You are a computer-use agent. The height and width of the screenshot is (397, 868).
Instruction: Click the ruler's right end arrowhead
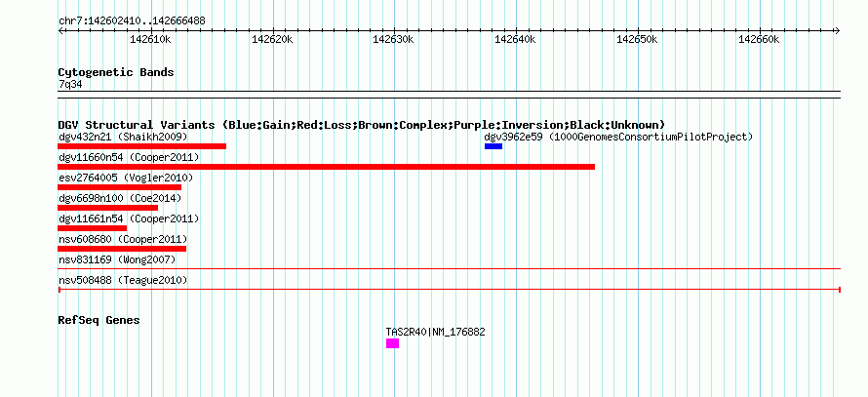pos(838,30)
